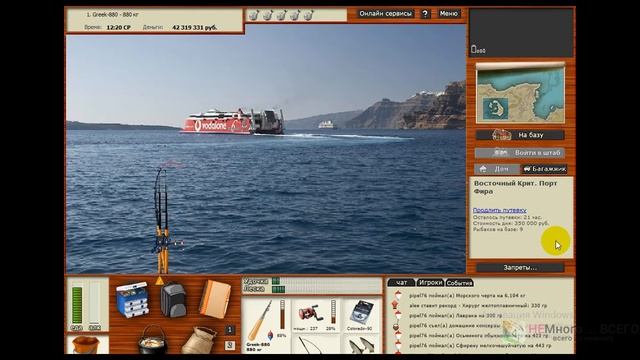This screenshot has width=640, height=360.
Task: Click the fish bait slot
Action: tap(361, 345)
